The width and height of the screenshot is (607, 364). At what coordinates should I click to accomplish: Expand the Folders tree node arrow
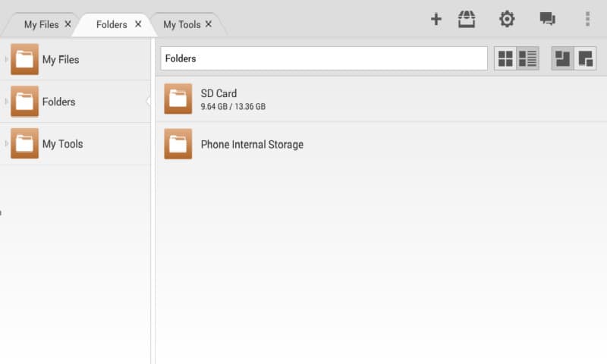click(x=6, y=102)
